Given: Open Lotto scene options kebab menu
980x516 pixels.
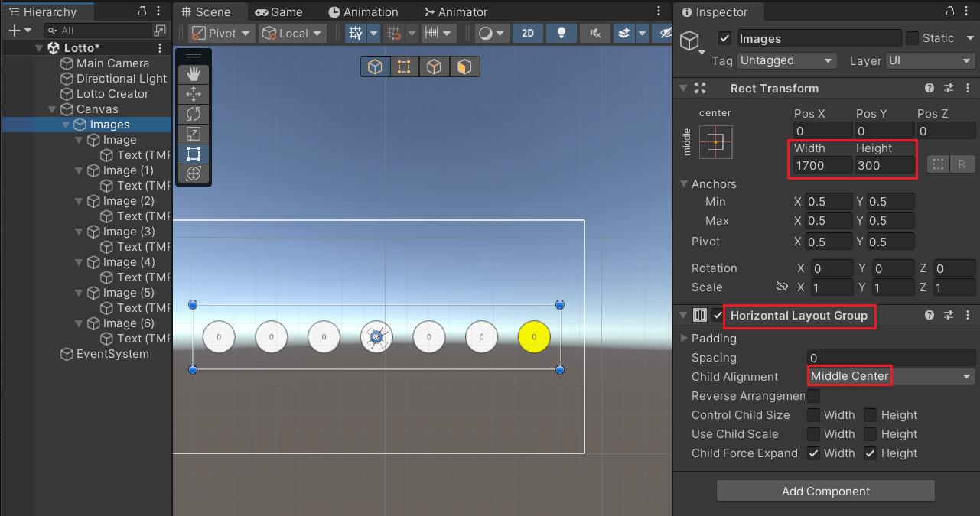Looking at the screenshot, I should (160, 48).
